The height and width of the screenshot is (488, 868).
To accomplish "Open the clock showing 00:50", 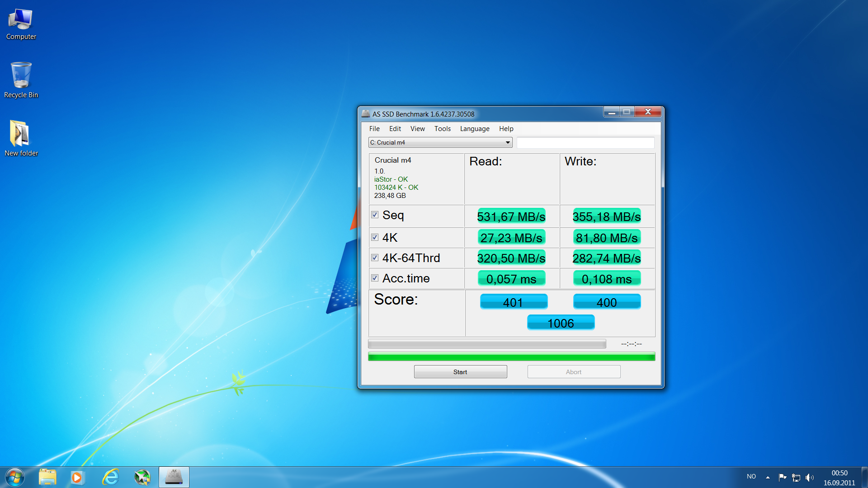I will click(x=839, y=478).
